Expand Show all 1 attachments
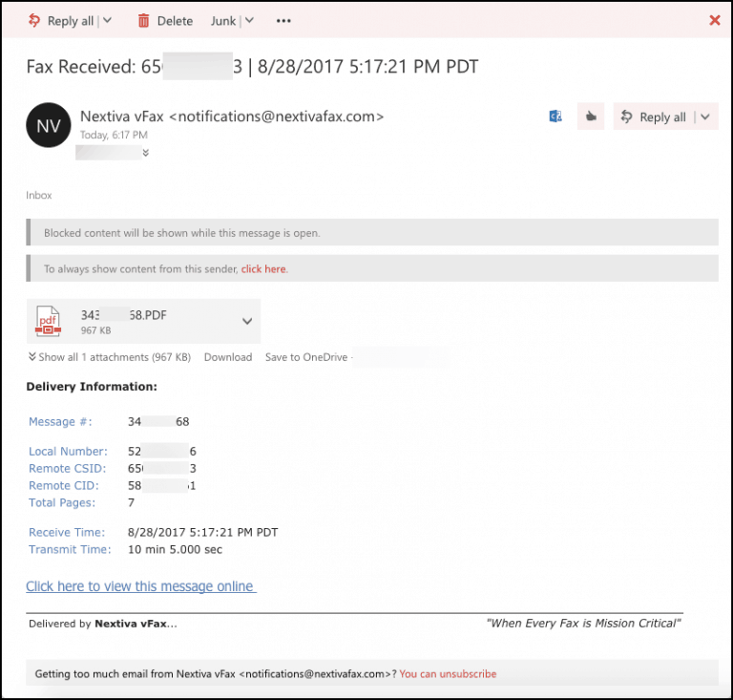Screen dimensions: 733x700 110,357
